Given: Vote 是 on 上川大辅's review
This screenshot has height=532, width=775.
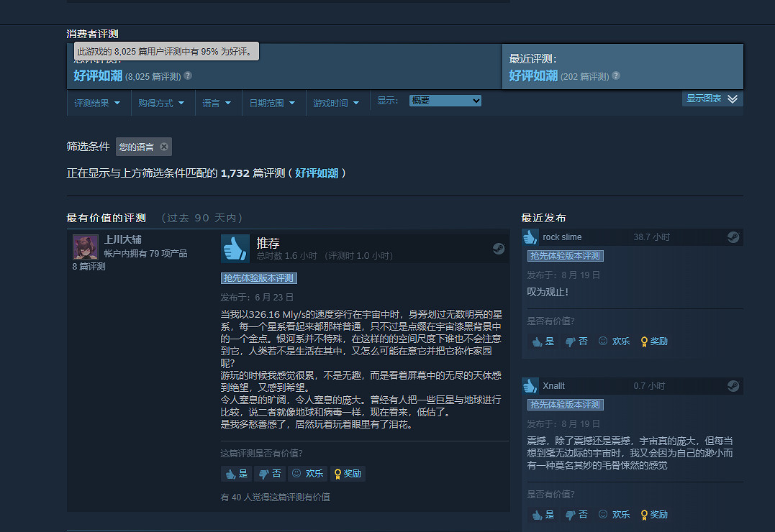Looking at the screenshot, I should pyautogui.click(x=236, y=474).
